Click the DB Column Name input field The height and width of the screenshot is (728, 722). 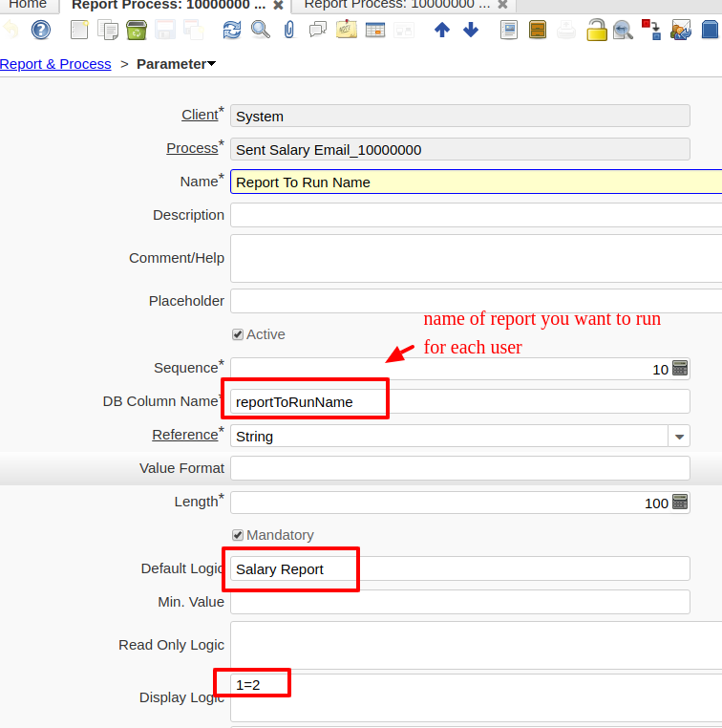458,401
